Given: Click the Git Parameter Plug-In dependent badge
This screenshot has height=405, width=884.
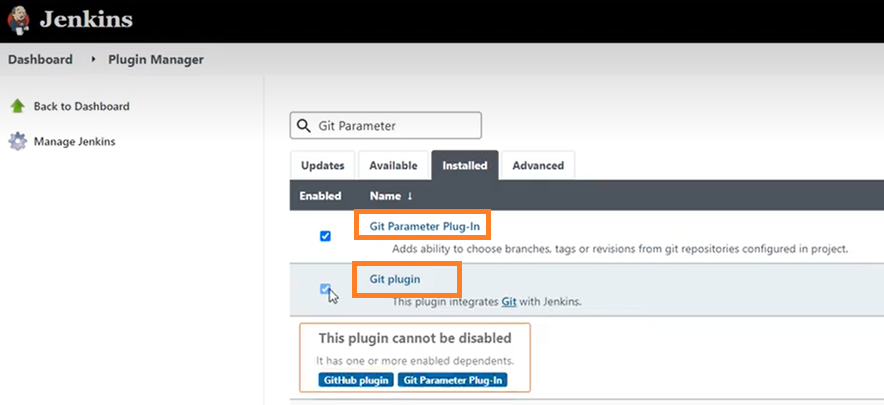Looking at the screenshot, I should pos(453,380).
